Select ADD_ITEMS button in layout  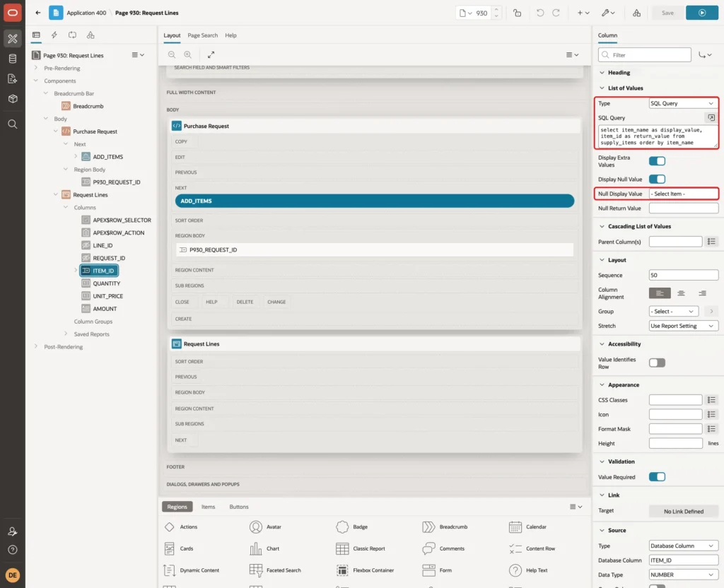[375, 201]
